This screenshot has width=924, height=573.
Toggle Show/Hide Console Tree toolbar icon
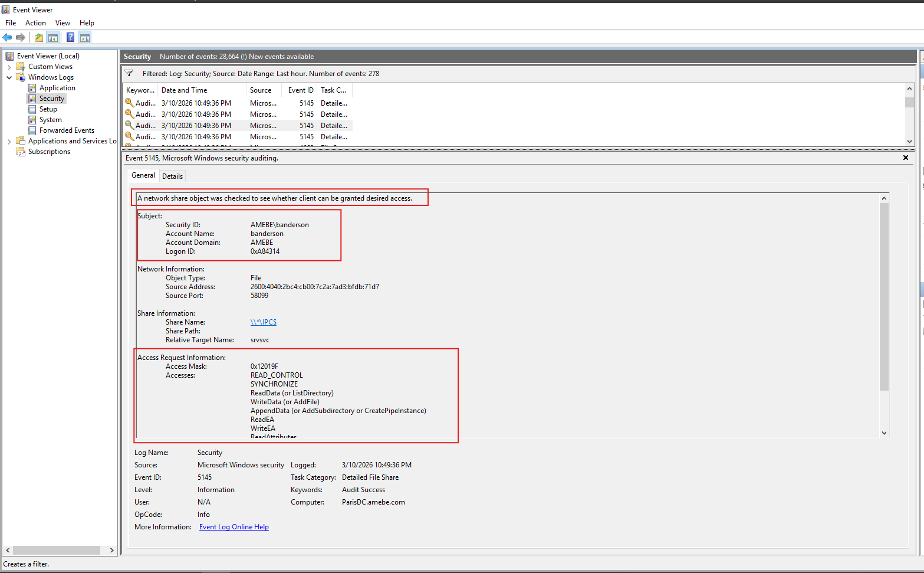point(53,38)
